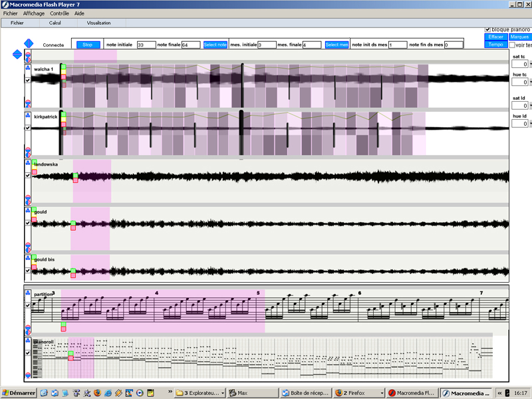Click the Tempo button

tap(495, 45)
